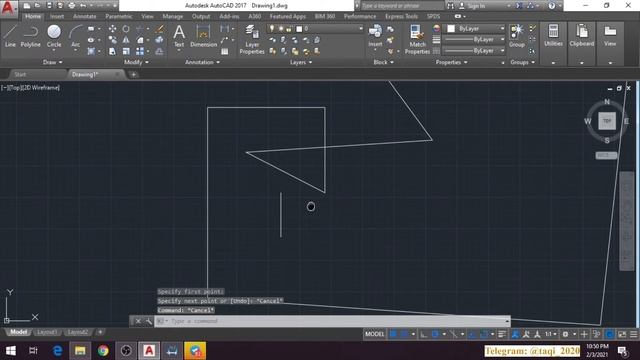Click the Mirror tool icon
640x360 pixels.
(x=126, y=40)
